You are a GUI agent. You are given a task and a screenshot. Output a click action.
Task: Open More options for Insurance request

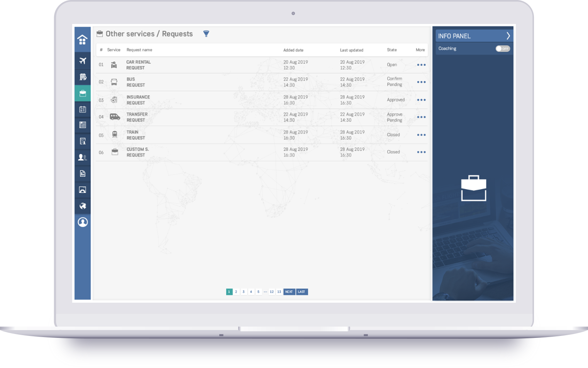point(421,100)
